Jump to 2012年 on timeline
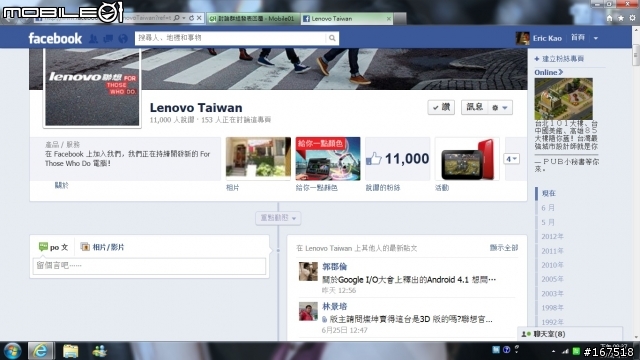 [552, 237]
